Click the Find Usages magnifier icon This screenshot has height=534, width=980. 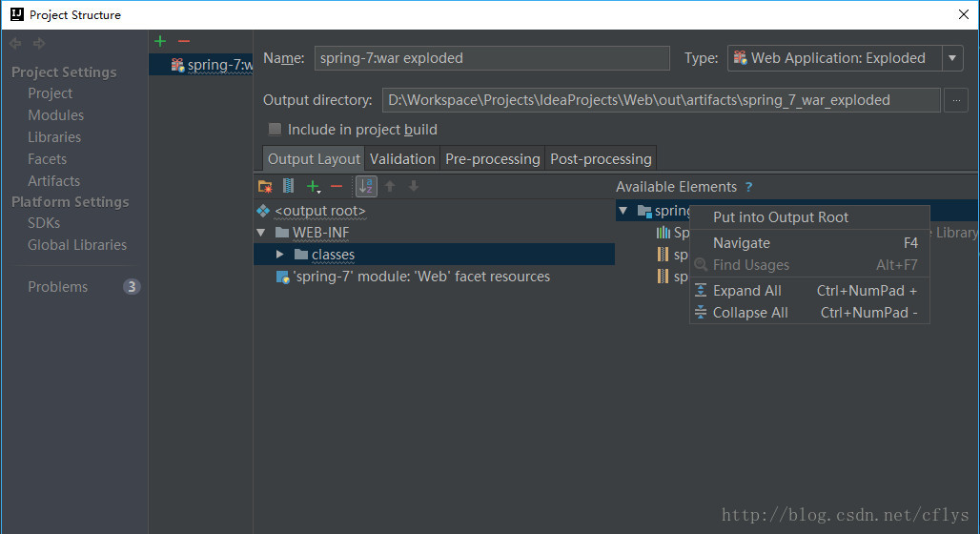(x=701, y=264)
